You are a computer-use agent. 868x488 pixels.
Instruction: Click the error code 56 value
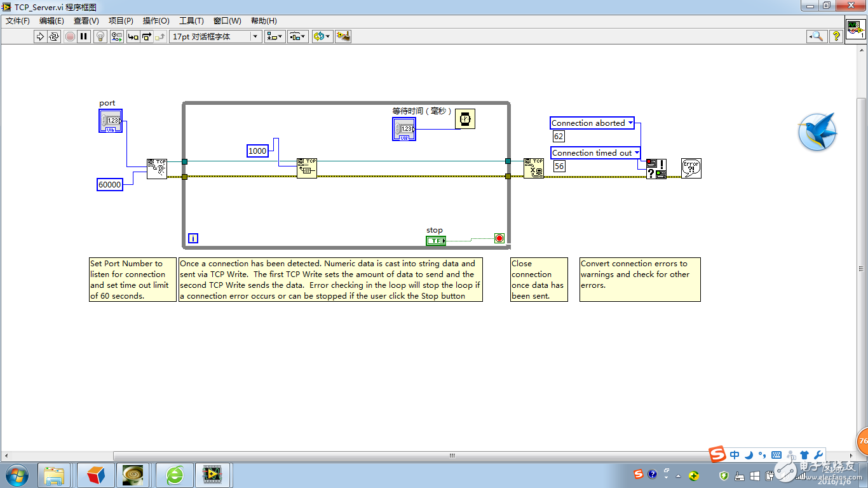pos(559,166)
